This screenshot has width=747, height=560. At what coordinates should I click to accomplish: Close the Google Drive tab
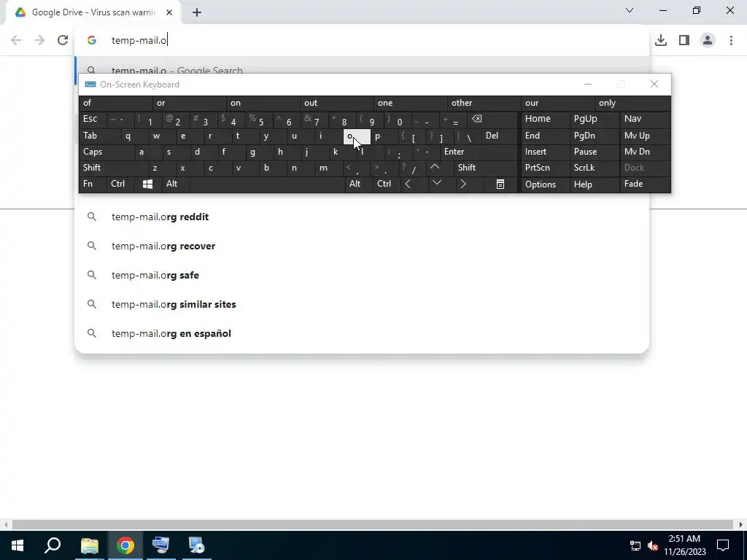[169, 12]
